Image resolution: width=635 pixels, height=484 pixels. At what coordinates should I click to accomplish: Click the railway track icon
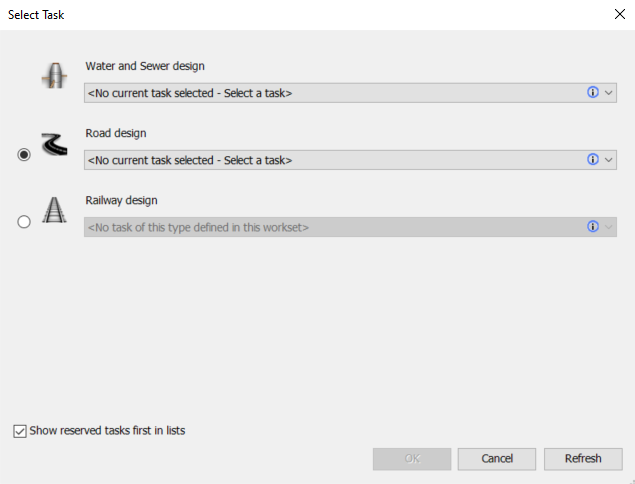pos(54,211)
